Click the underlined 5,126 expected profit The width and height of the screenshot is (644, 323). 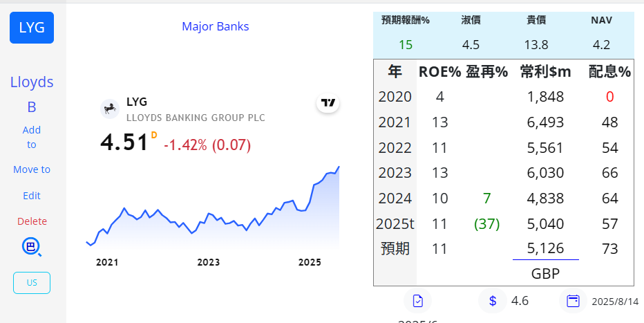pyautogui.click(x=545, y=248)
